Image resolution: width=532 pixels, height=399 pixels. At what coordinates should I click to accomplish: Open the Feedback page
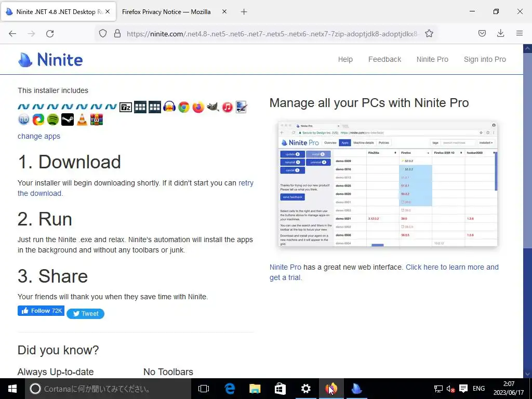385,59
